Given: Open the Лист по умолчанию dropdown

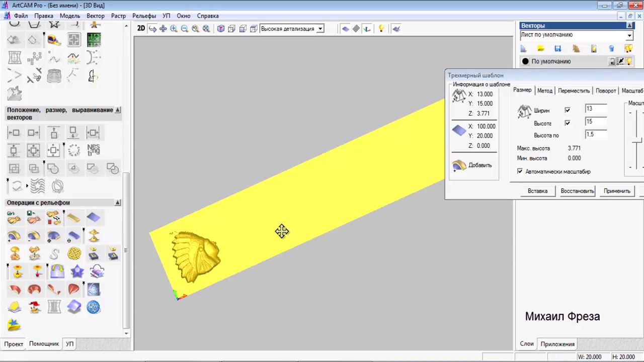Looking at the screenshot, I should pos(629,35).
